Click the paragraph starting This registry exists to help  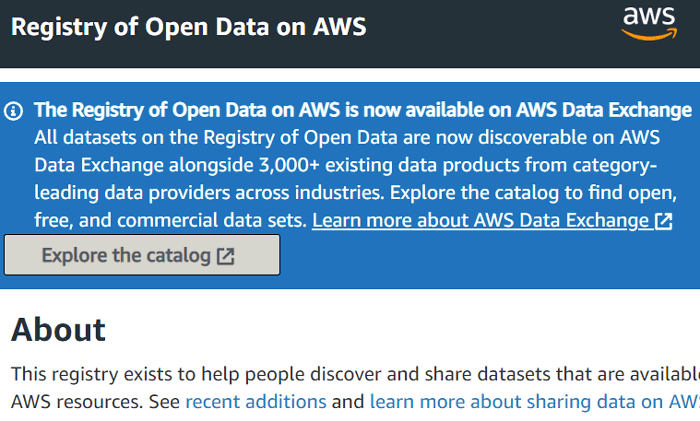point(355,388)
